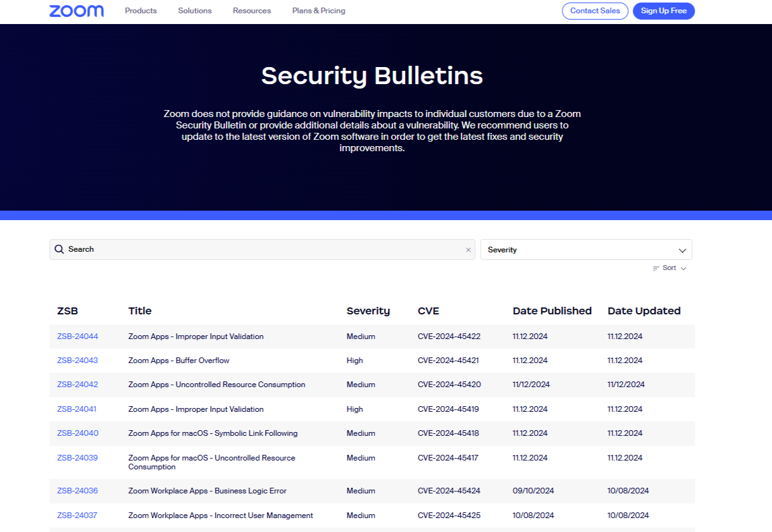Click High severity in ZSB-24043 row
The width and height of the screenshot is (772, 532).
coord(355,361)
